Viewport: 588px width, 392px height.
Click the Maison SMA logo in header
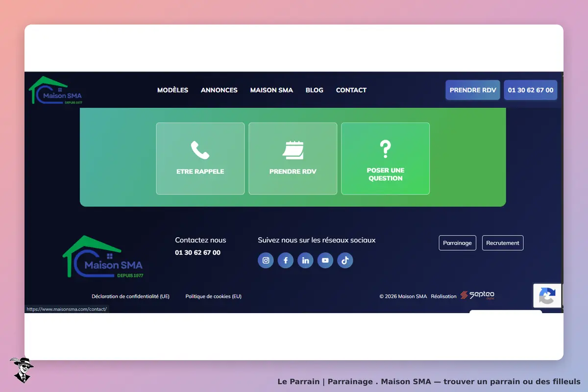[55, 90]
